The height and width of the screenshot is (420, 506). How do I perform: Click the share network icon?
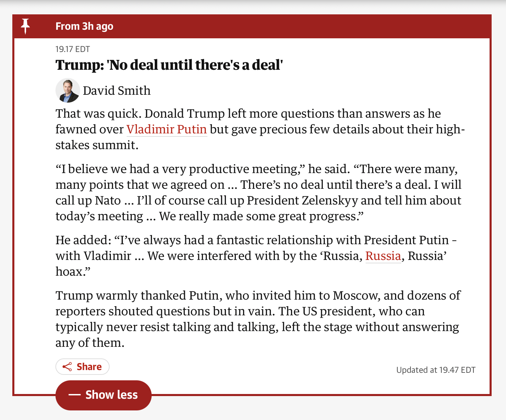[x=67, y=367]
